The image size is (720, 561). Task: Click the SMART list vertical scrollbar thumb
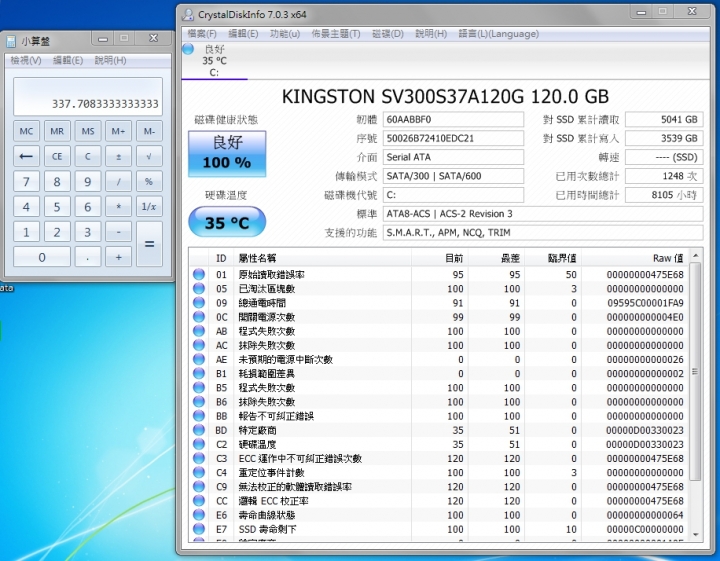(x=695, y=371)
